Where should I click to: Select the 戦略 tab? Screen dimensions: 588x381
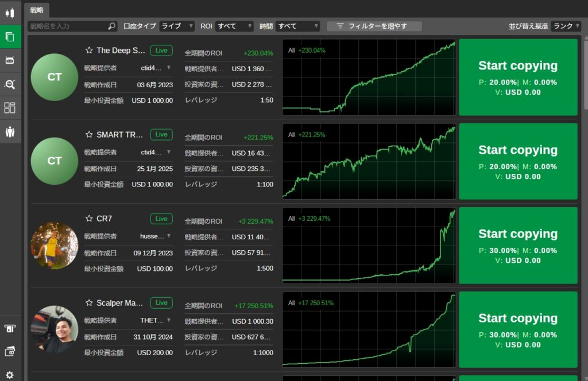tap(37, 10)
